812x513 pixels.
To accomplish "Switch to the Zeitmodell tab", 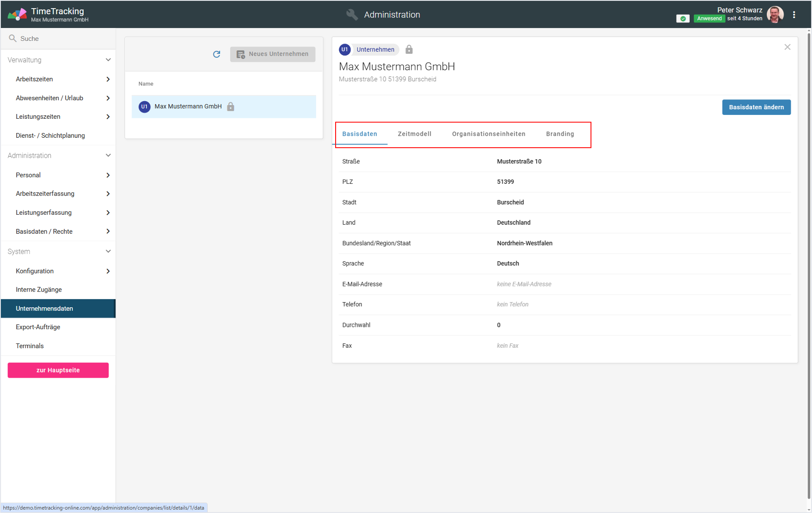I will [x=415, y=134].
